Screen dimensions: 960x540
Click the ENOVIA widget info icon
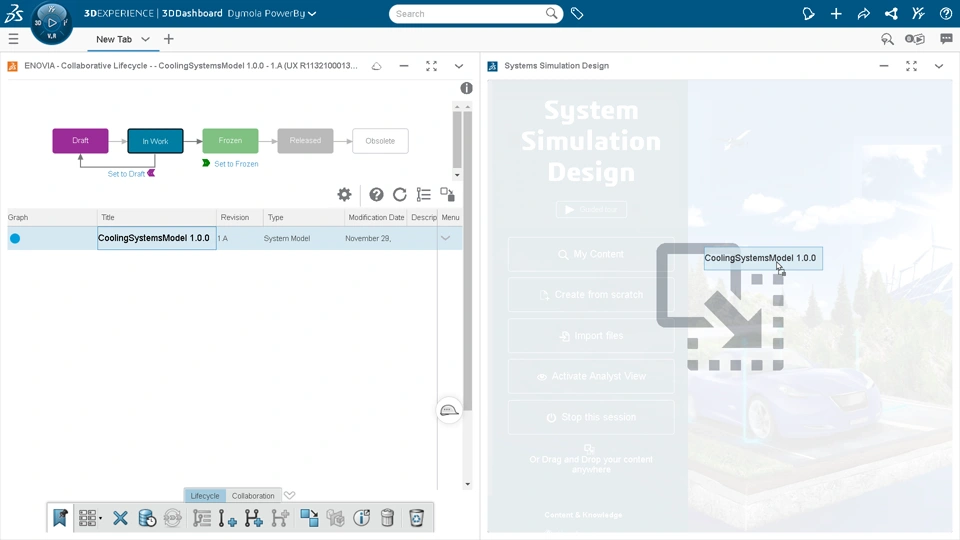[x=467, y=88]
